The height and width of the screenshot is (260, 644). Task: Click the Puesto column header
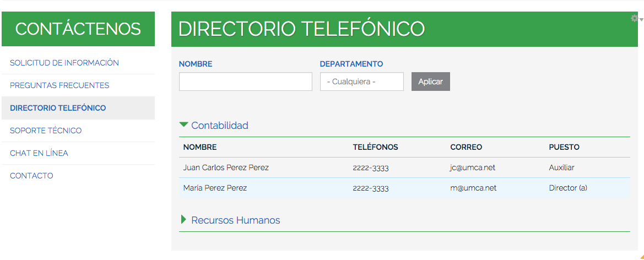click(564, 147)
